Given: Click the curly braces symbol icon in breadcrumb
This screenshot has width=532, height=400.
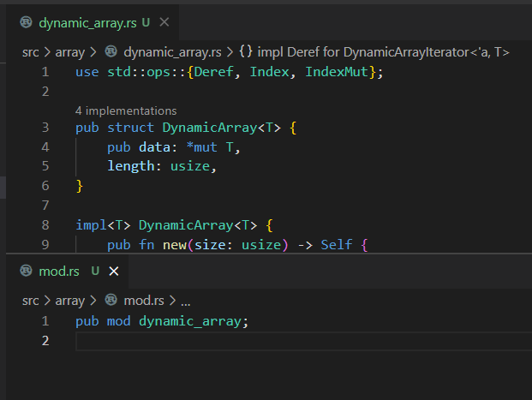Looking at the screenshot, I should (246, 52).
